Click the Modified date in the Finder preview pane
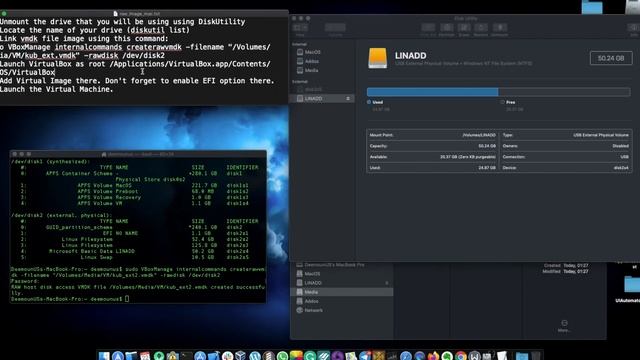 tap(576, 271)
